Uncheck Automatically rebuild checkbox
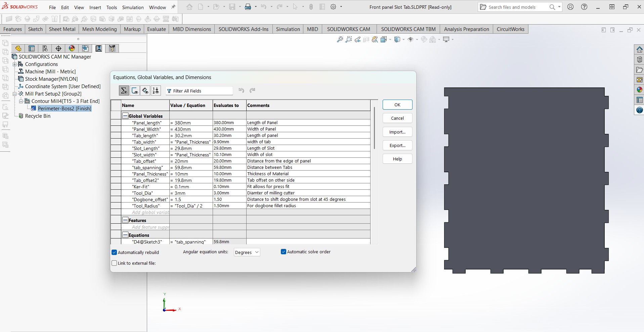Image resolution: width=644 pixels, height=332 pixels. [114, 252]
